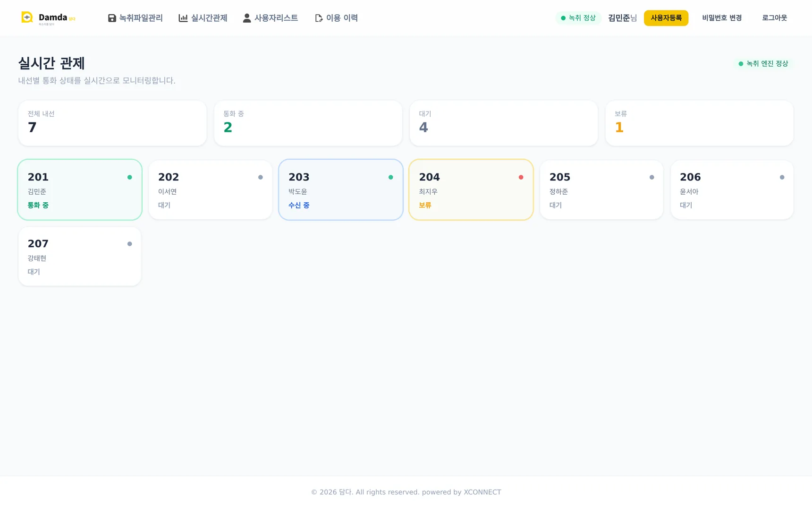Click 대기 status on card 202

[164, 206]
